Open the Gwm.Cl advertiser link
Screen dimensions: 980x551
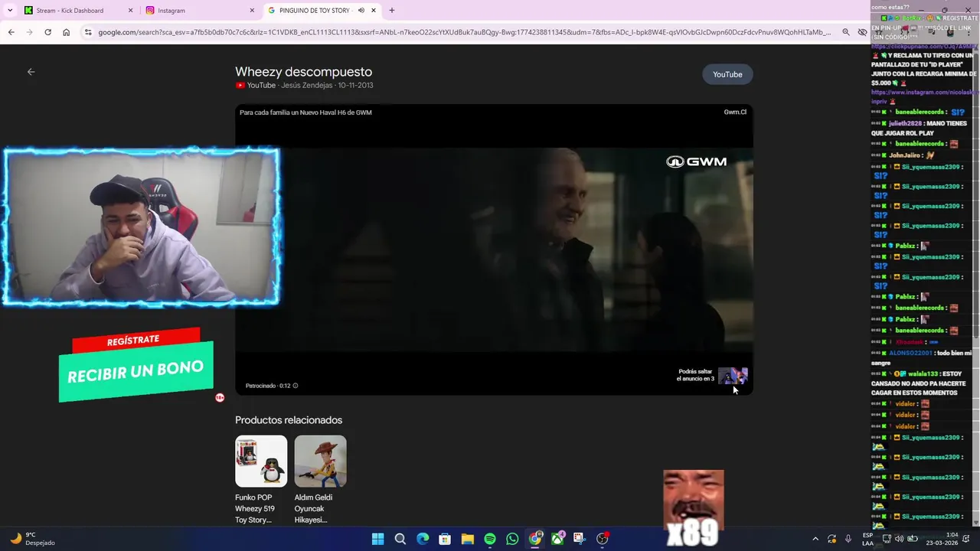[x=735, y=112]
